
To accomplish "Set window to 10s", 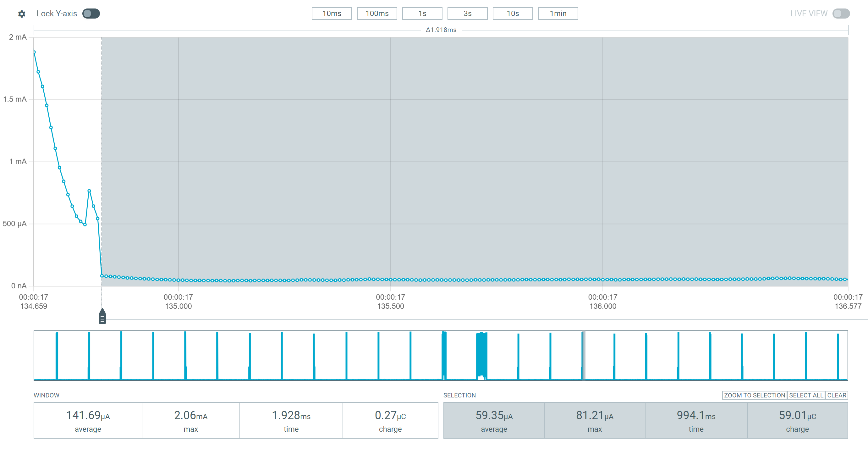I will (x=513, y=14).
